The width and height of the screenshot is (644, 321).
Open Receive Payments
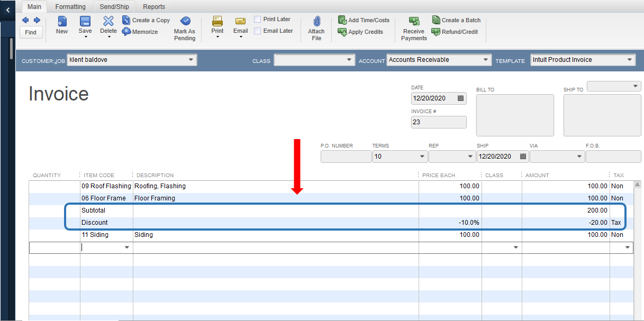pyautogui.click(x=414, y=28)
